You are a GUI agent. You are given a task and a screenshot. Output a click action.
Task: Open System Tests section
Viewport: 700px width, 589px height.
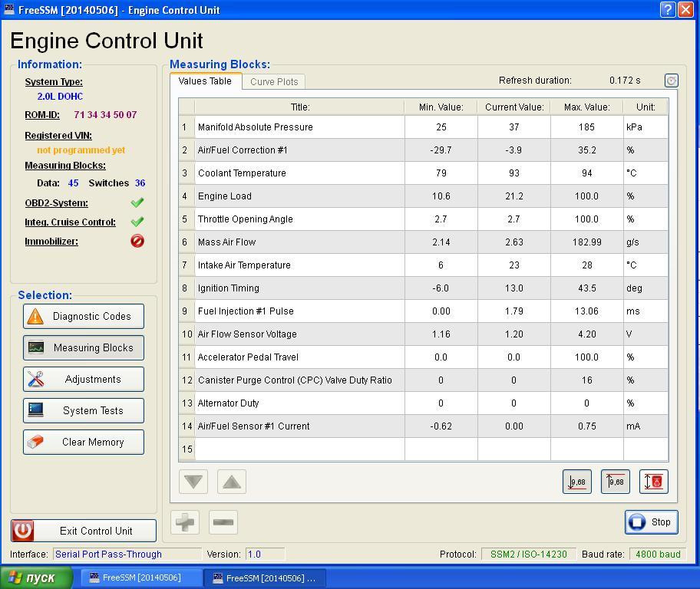pyautogui.click(x=84, y=410)
